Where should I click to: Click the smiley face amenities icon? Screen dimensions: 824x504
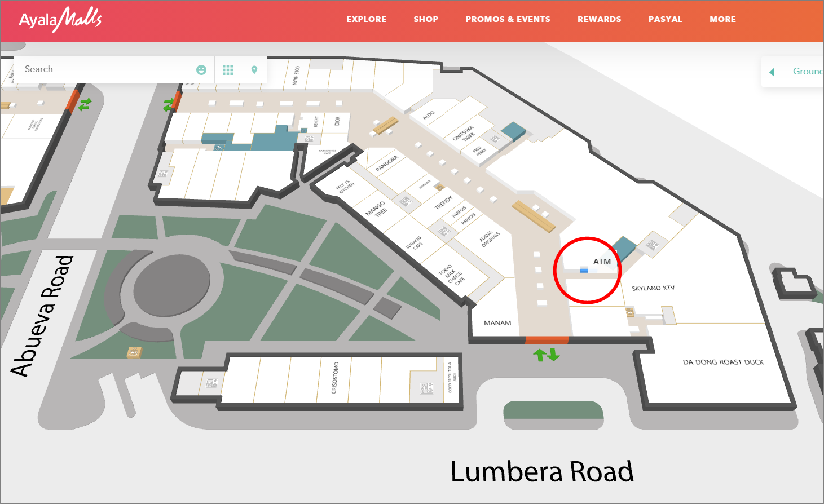[x=201, y=70]
